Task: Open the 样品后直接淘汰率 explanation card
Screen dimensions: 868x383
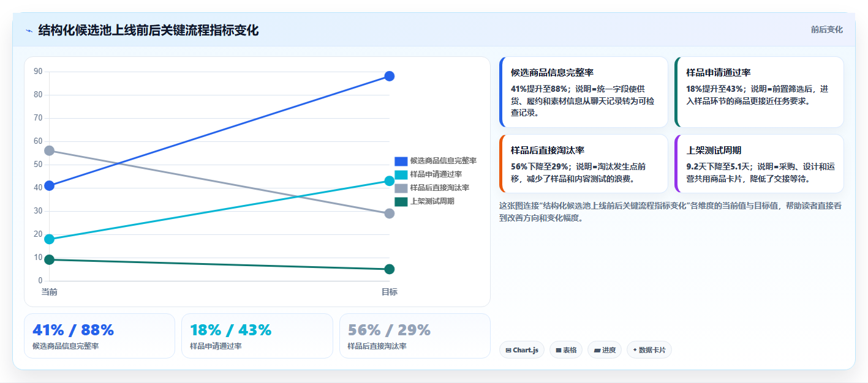Action: tap(584, 163)
